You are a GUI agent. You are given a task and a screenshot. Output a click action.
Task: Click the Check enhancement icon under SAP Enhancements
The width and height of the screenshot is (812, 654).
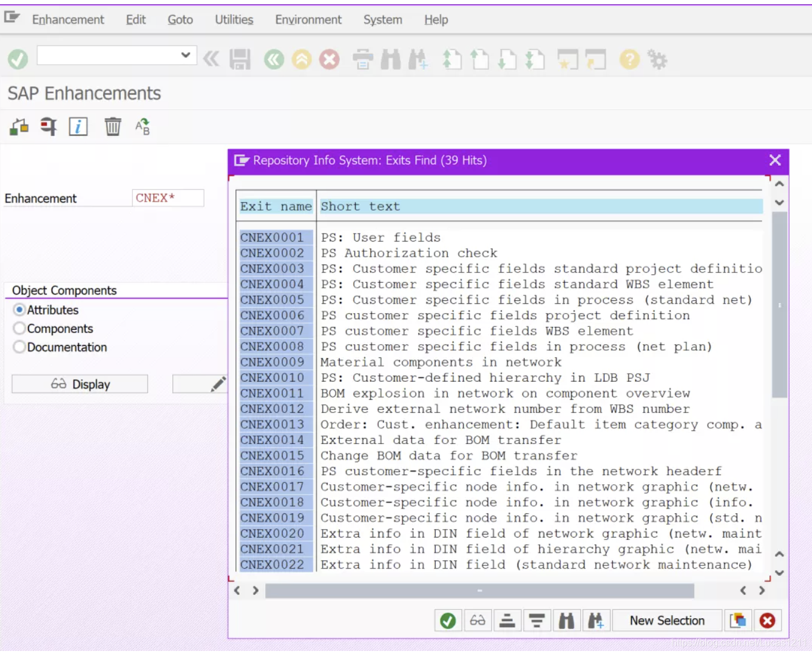pyautogui.click(x=19, y=126)
